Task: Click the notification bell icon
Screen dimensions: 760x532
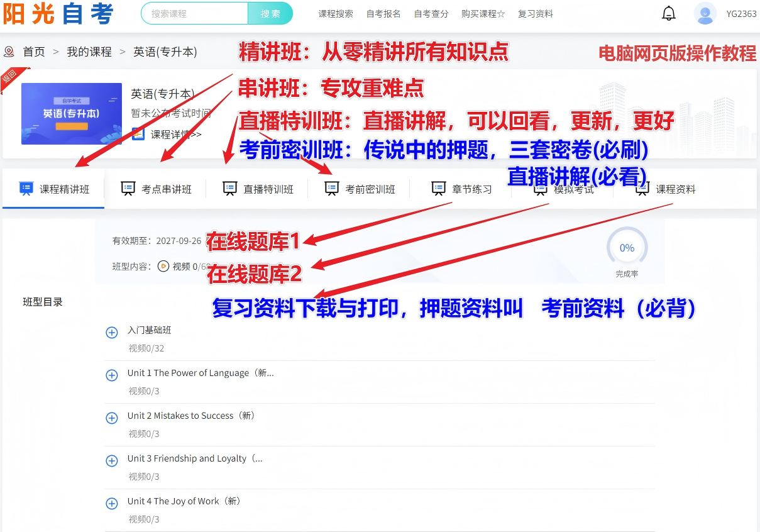Action: 669,14
